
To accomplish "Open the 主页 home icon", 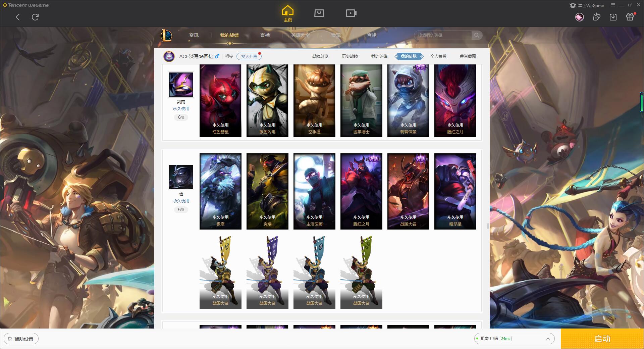I will point(288,14).
